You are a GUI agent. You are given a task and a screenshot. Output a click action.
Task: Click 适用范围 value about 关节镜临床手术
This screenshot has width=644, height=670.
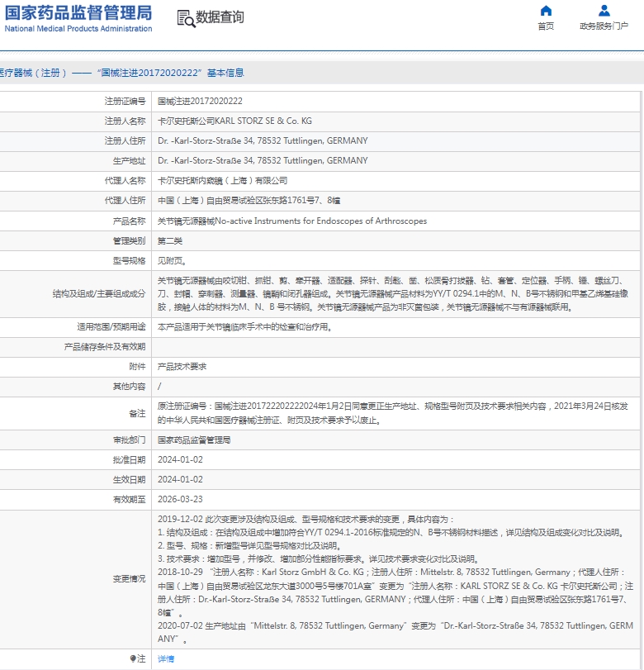click(244, 327)
